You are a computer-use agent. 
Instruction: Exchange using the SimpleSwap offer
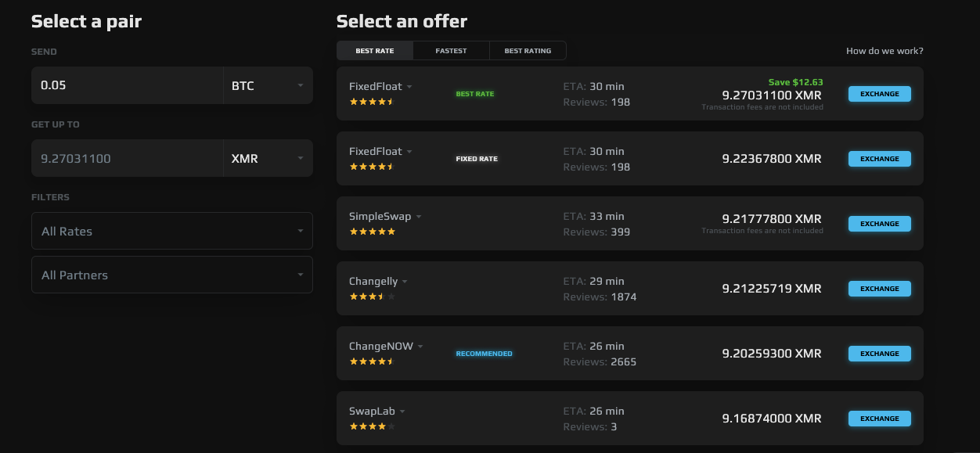880,224
